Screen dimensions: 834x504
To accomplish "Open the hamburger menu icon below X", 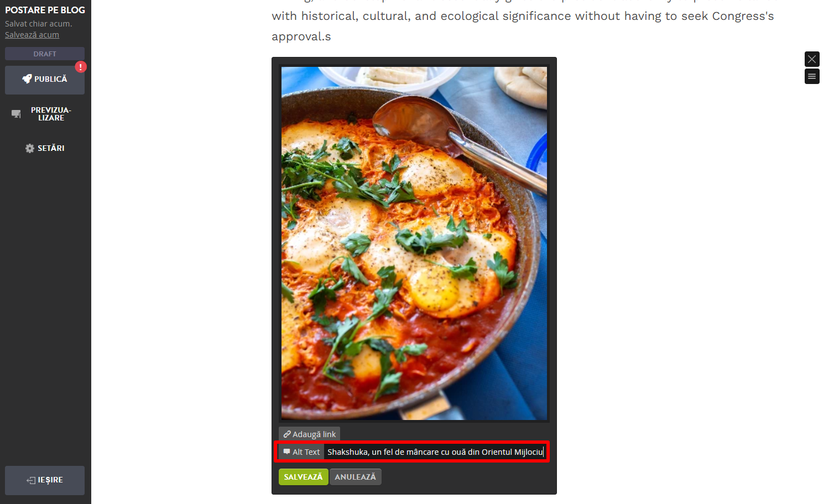I will [x=812, y=76].
